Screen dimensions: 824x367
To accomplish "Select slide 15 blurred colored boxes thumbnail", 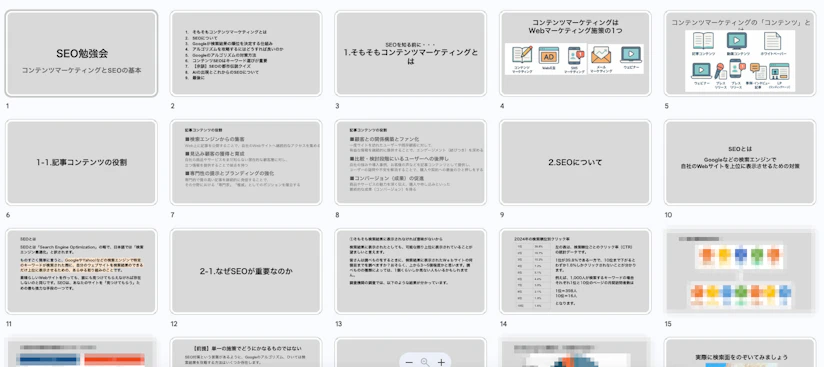I will pos(740,271).
